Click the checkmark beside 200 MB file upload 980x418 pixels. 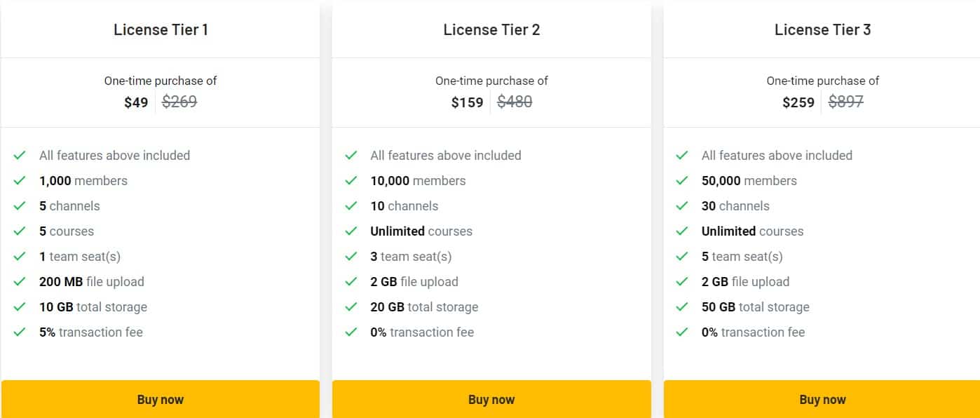tap(20, 281)
